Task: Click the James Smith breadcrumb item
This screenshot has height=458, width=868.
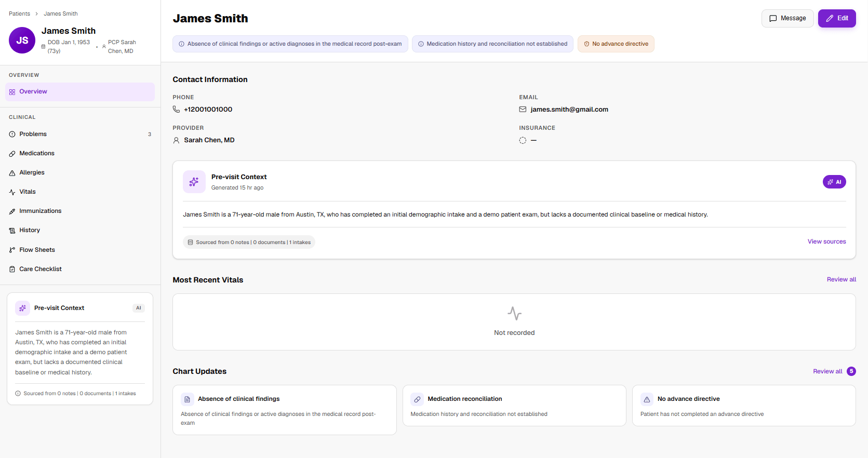Action: pos(61,14)
